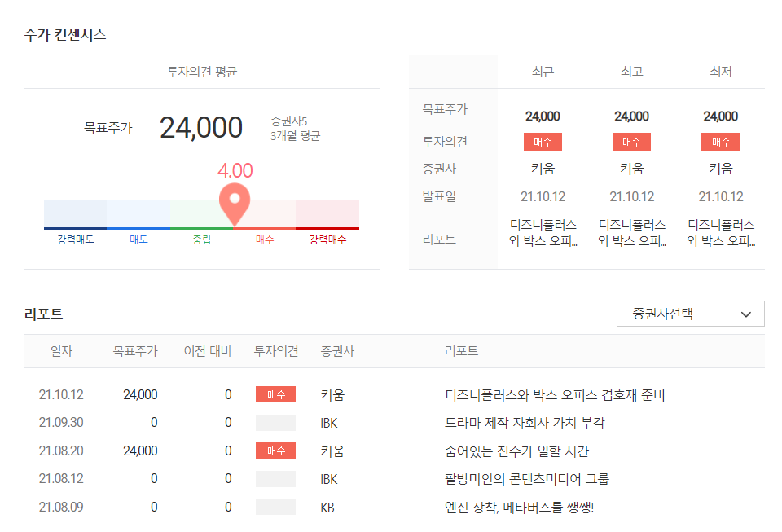Click 21.10.12 under the 최근 column

click(x=543, y=196)
